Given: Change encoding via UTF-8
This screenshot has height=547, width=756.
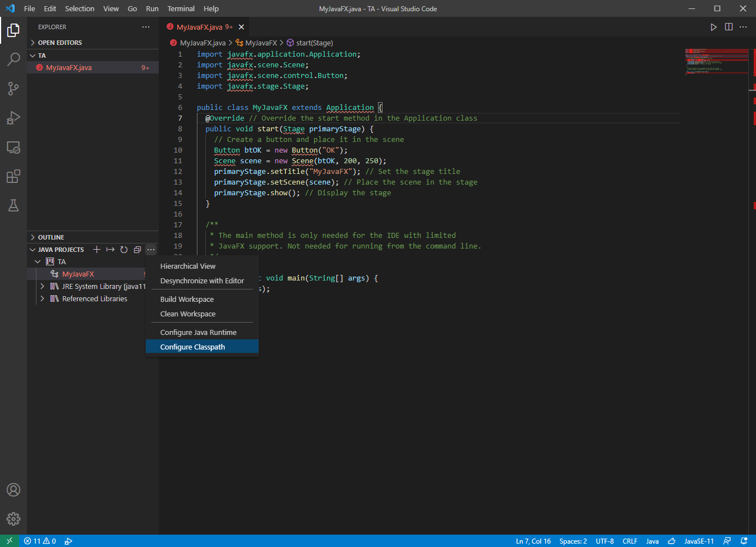Looking at the screenshot, I should (x=605, y=541).
